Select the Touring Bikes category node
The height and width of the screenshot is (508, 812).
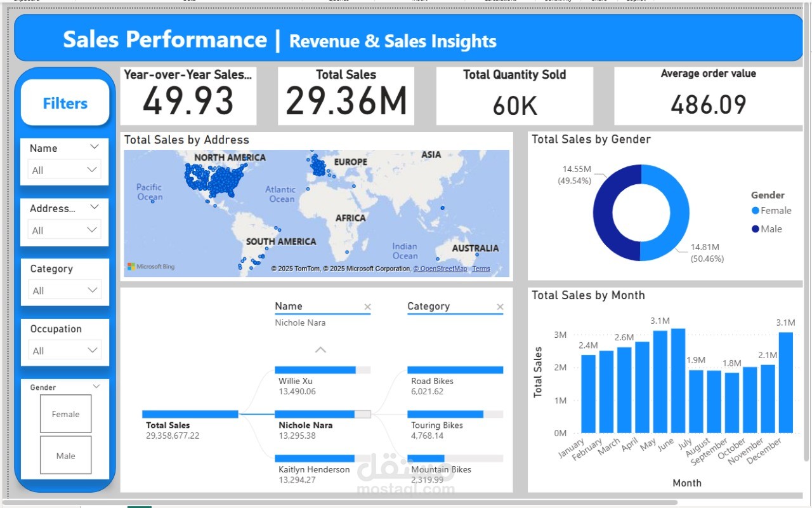455,425
